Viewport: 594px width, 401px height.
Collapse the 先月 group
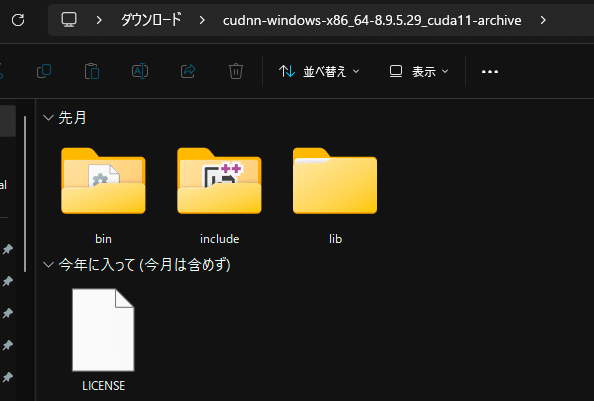(48, 118)
